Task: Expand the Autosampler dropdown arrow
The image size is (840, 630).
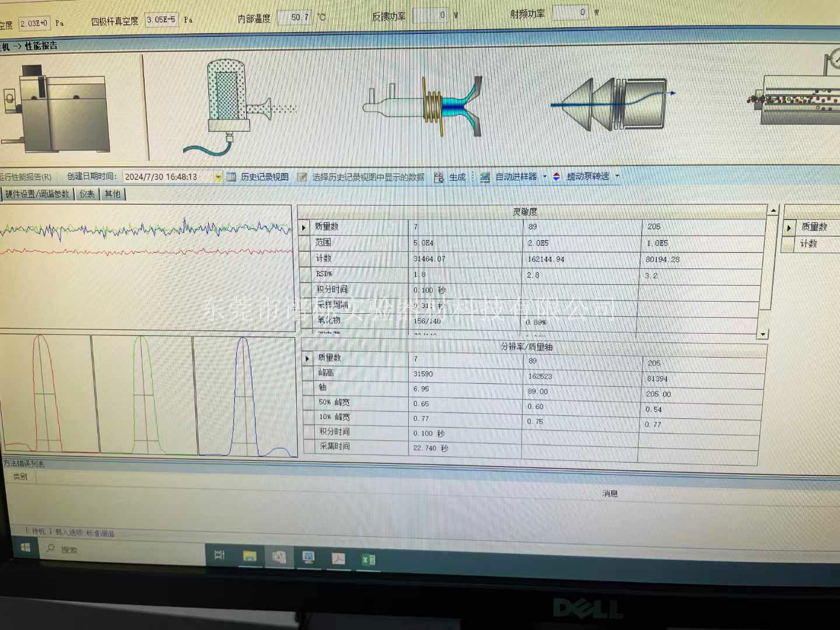Action: 545,176
